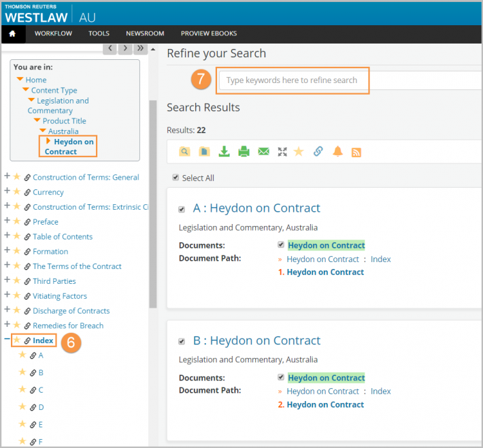Open the Product Title breadcrumb link
483x448 pixels.
65,121
